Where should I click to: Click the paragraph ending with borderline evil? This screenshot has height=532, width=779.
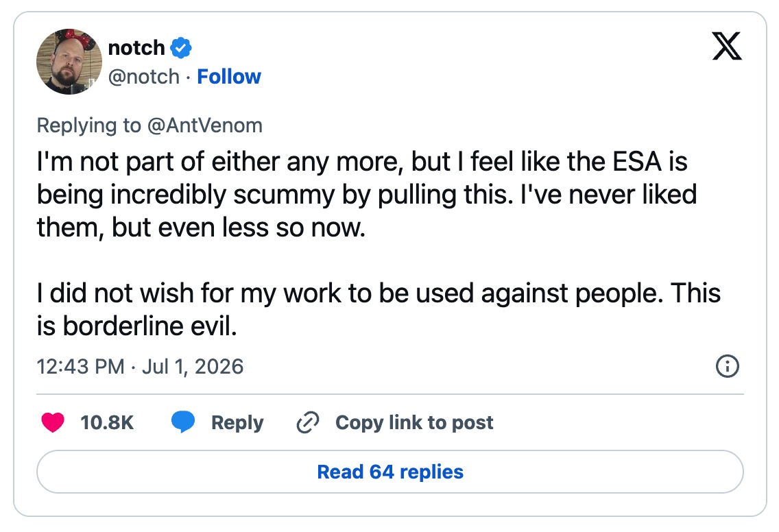379,309
